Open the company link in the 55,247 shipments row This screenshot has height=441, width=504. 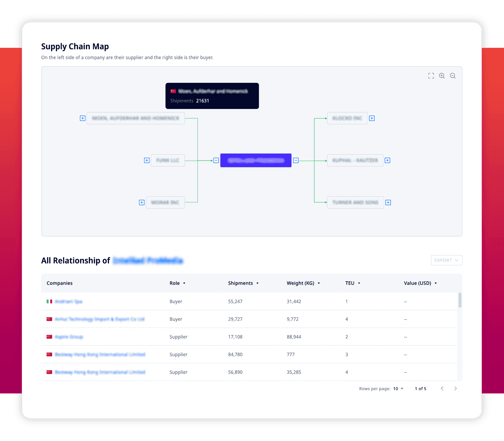[x=69, y=301]
